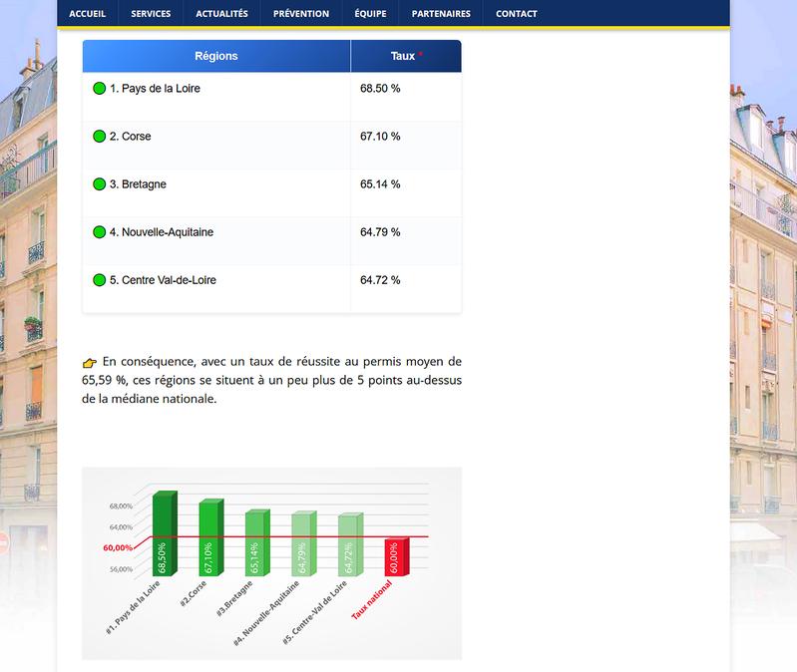Select the 4. Nouvelle-Aquitaine row text
The width and height of the screenshot is (797, 672).
click(x=161, y=232)
